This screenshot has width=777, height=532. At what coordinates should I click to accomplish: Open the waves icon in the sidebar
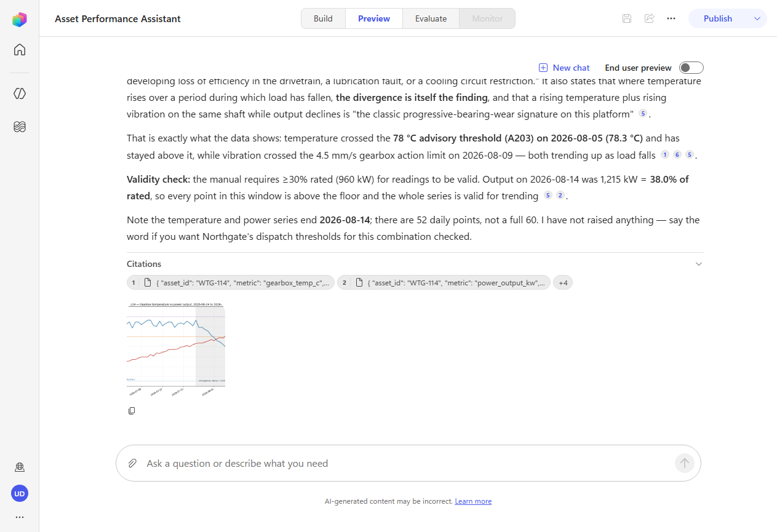(x=20, y=127)
